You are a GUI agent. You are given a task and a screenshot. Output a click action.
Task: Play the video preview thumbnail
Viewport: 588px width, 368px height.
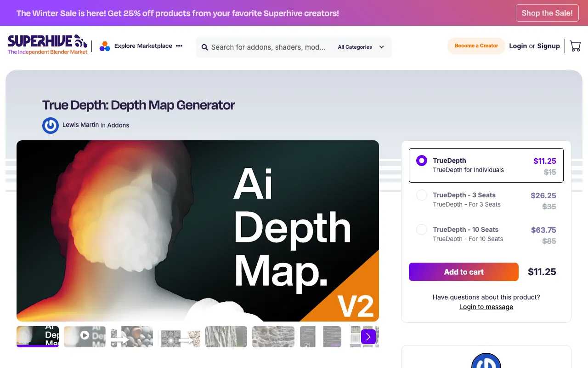point(85,336)
